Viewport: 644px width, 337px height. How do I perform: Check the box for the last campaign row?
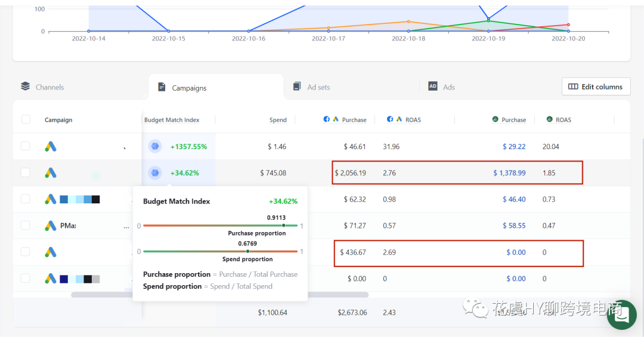tap(26, 278)
